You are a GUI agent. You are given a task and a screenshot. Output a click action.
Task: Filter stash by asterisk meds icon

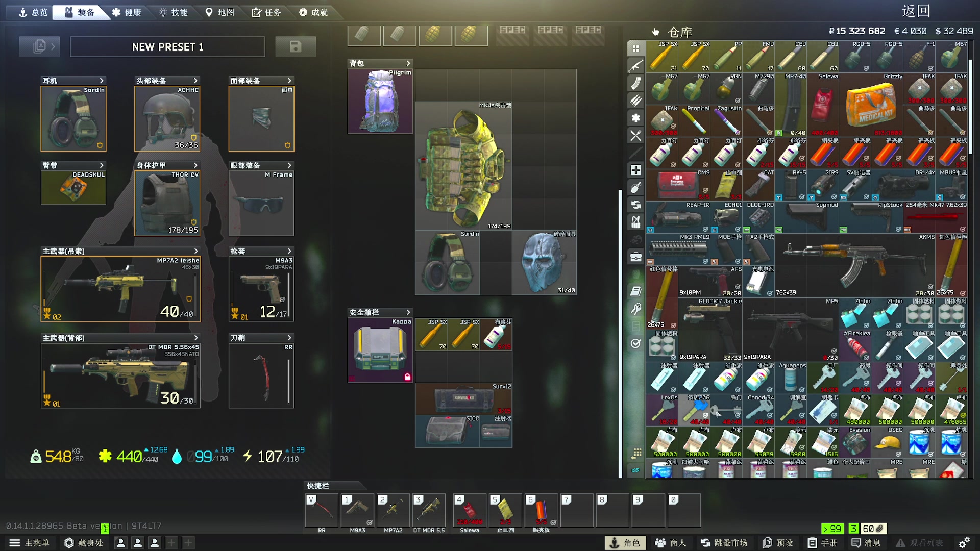tap(635, 118)
